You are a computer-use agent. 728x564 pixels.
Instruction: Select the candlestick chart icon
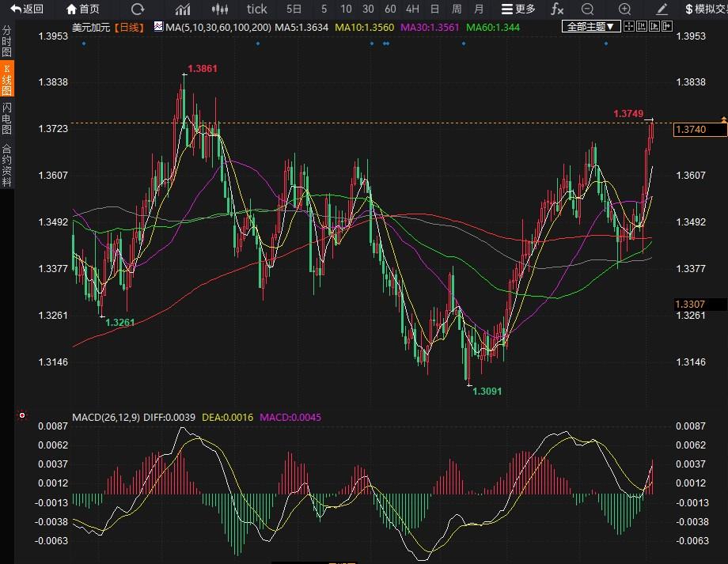tap(222, 9)
